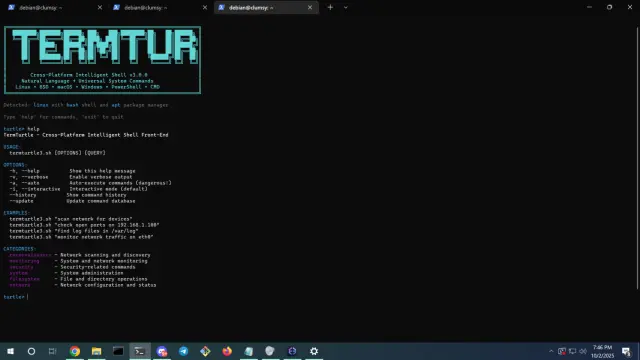Click the '--update' option line
The image size is (640, 360).
72,201
